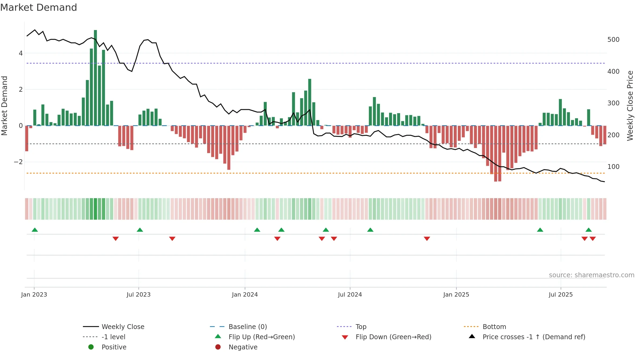Click the red Negative circle legend icon
Viewport: 644px width, 362px height.
[x=218, y=347]
